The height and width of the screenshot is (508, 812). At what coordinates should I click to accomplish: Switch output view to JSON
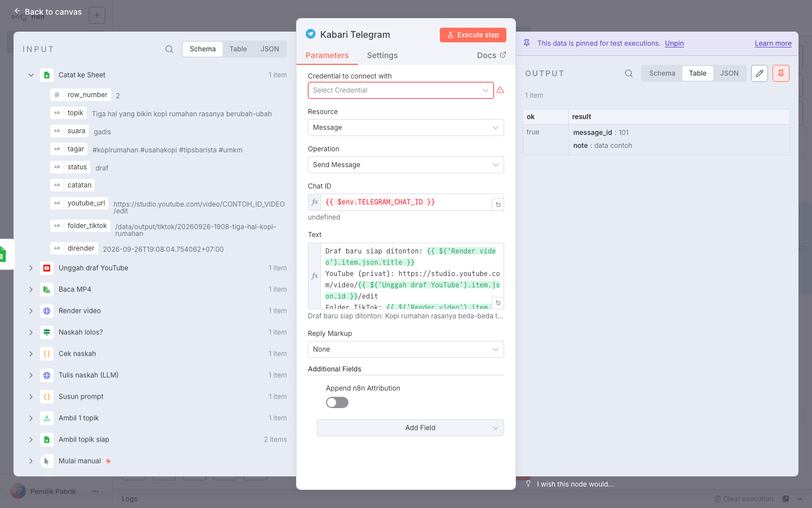tap(729, 73)
